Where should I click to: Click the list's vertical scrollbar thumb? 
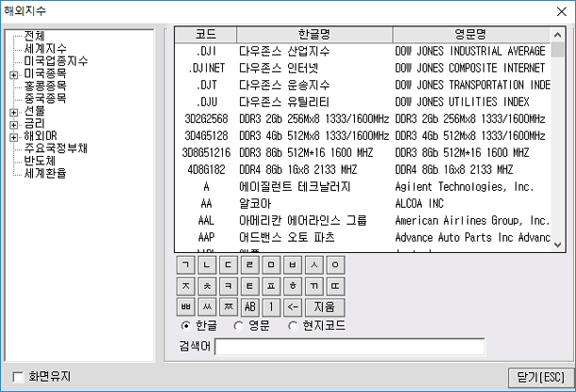coord(558,50)
